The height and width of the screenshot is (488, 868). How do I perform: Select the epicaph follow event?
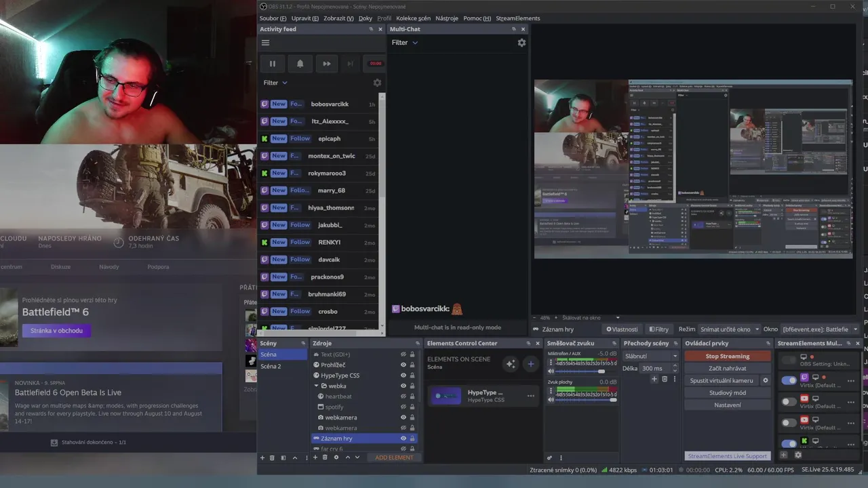click(318, 139)
